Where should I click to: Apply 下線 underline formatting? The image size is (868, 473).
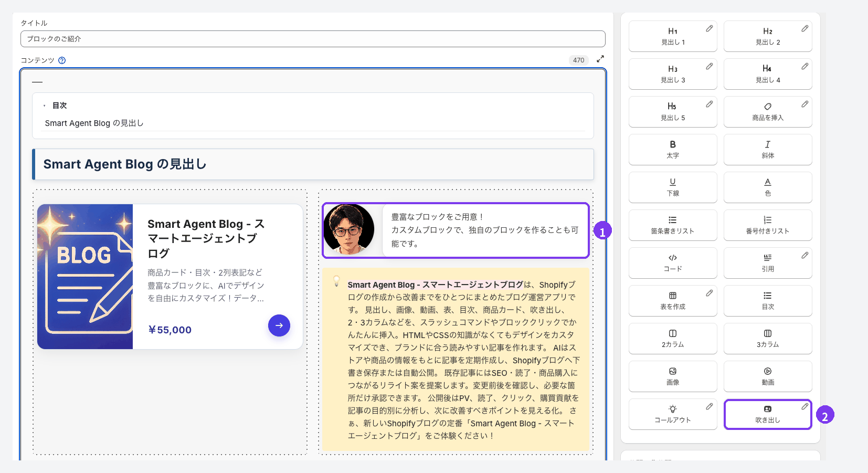[673, 187]
